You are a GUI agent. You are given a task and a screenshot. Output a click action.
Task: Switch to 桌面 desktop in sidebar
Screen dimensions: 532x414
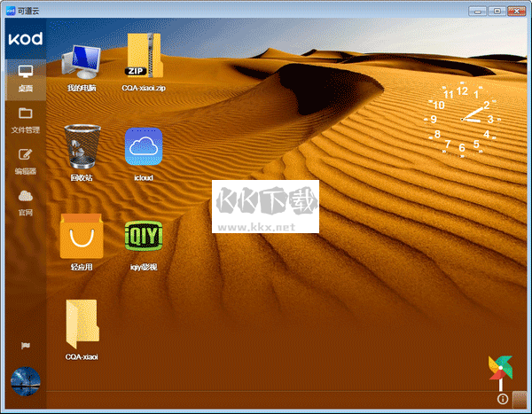(26, 79)
